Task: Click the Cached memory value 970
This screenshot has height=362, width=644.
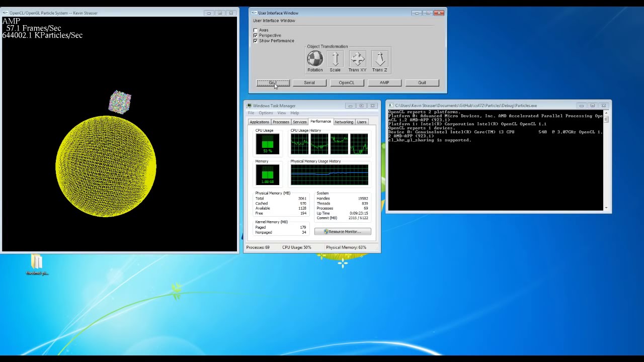Action: (x=303, y=204)
